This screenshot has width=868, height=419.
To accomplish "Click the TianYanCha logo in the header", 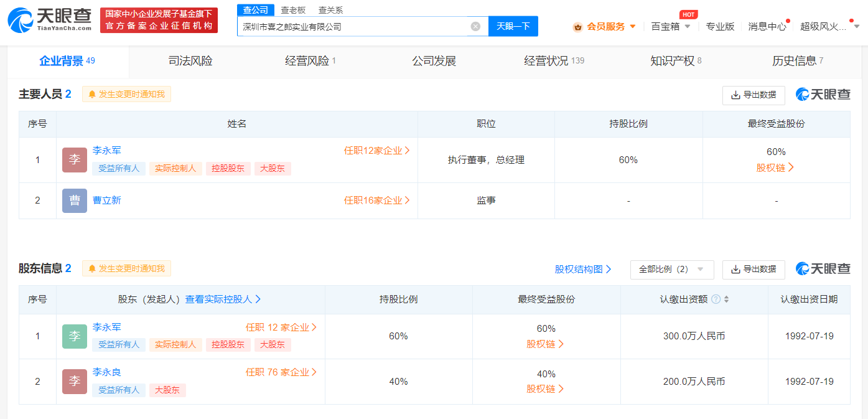I will coord(50,20).
